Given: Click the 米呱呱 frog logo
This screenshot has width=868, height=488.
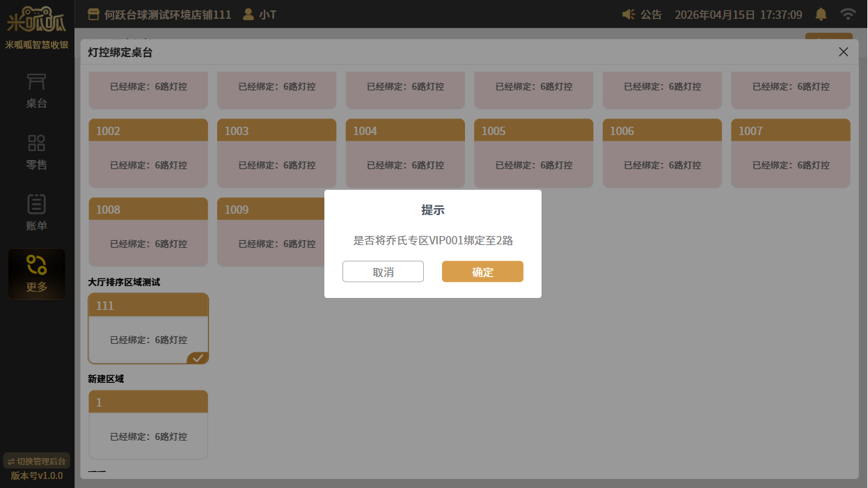Looking at the screenshot, I should [36, 19].
